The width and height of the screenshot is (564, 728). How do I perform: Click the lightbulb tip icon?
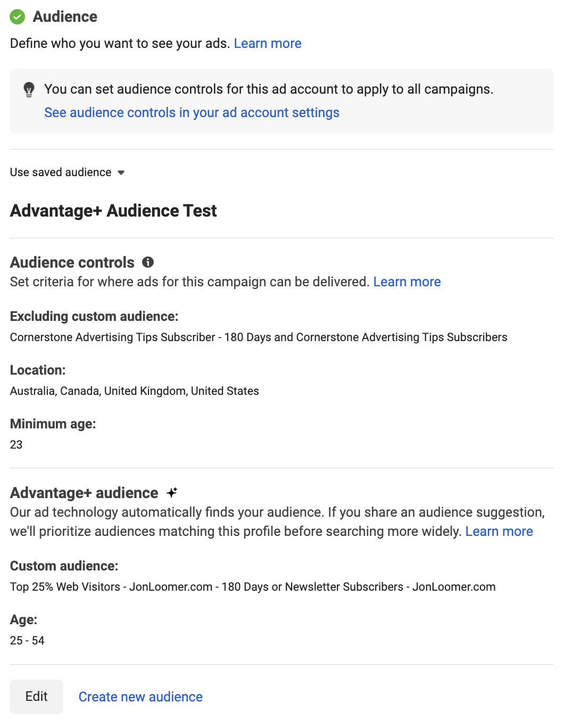29,89
